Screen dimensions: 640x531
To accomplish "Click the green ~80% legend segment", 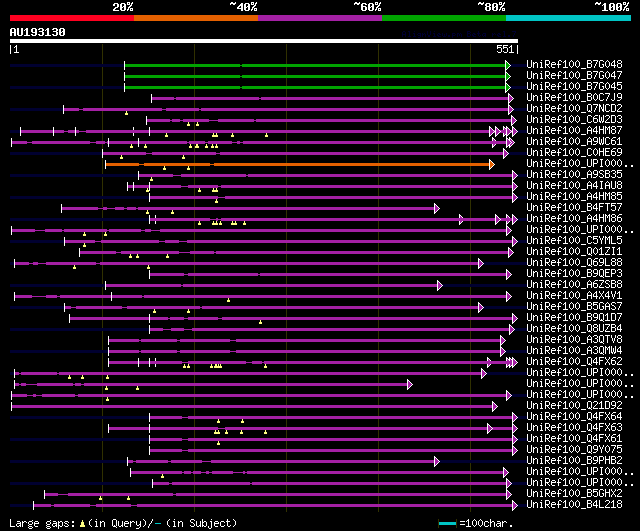I will [x=444, y=18].
